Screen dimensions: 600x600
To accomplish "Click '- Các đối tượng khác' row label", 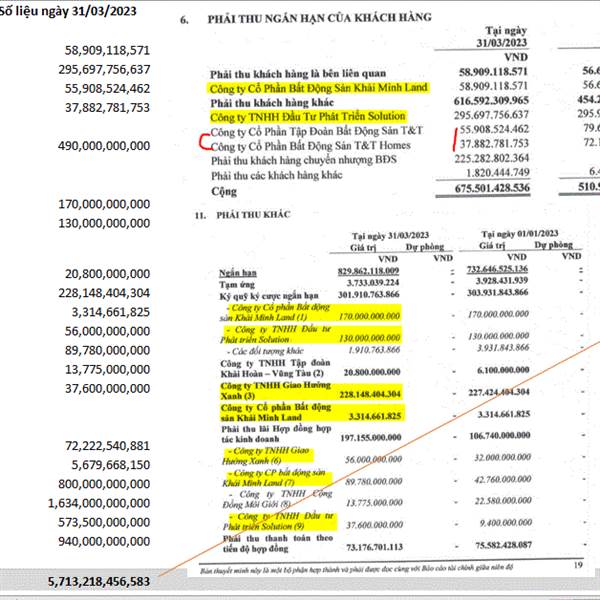I will [x=265, y=351].
